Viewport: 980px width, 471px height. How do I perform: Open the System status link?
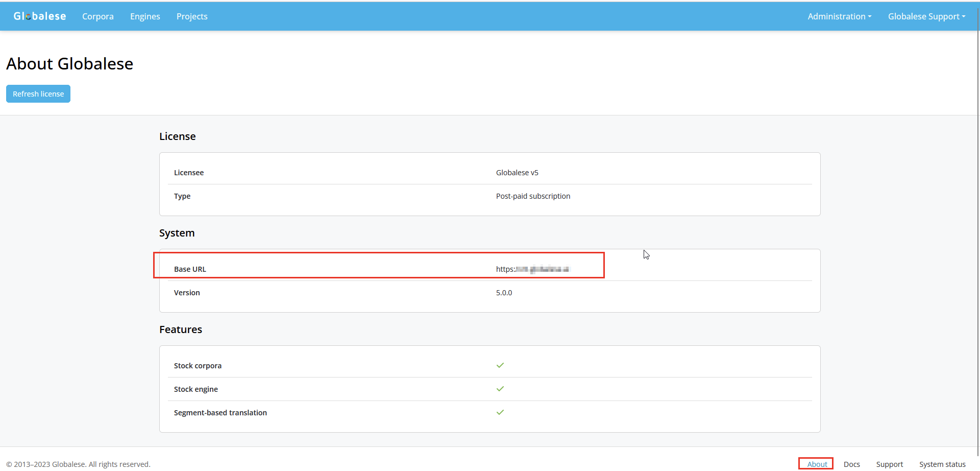942,464
